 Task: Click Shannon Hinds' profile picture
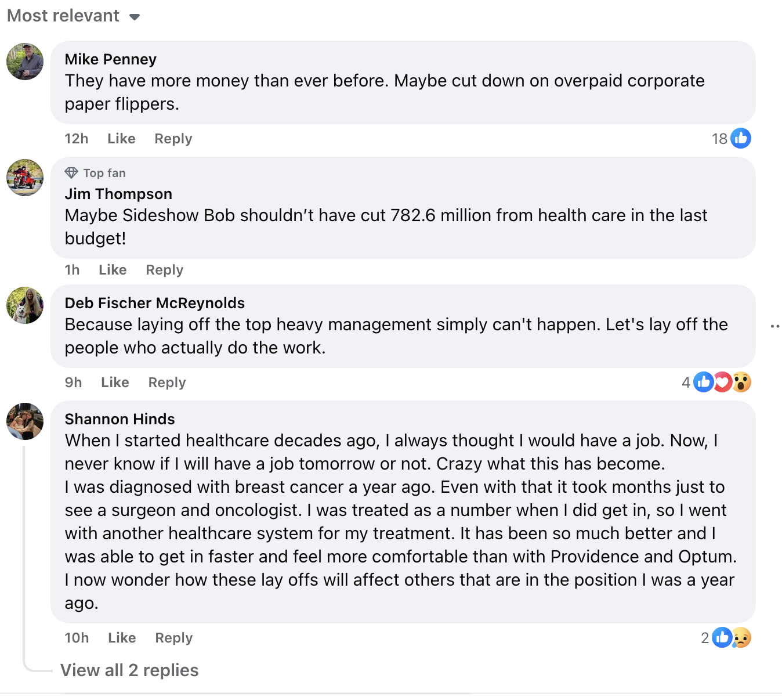click(25, 421)
